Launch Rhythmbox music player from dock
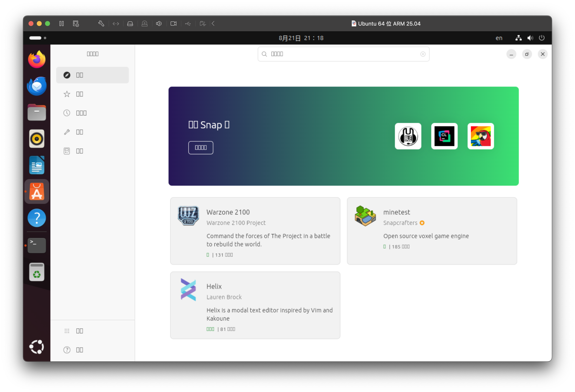Viewport: 575px width, 392px height. click(x=37, y=139)
